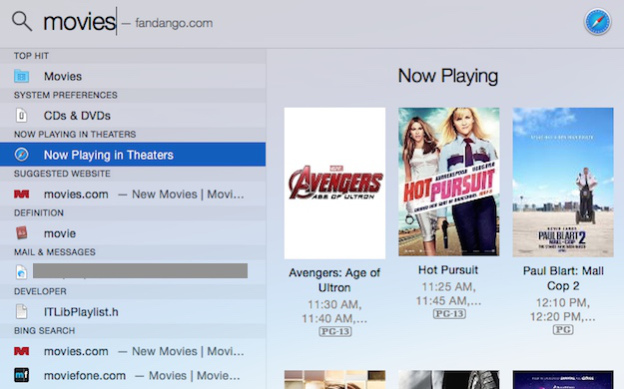The height and width of the screenshot is (389, 624).
Task: Select the redacted Mail & Messages result
Action: (133, 272)
